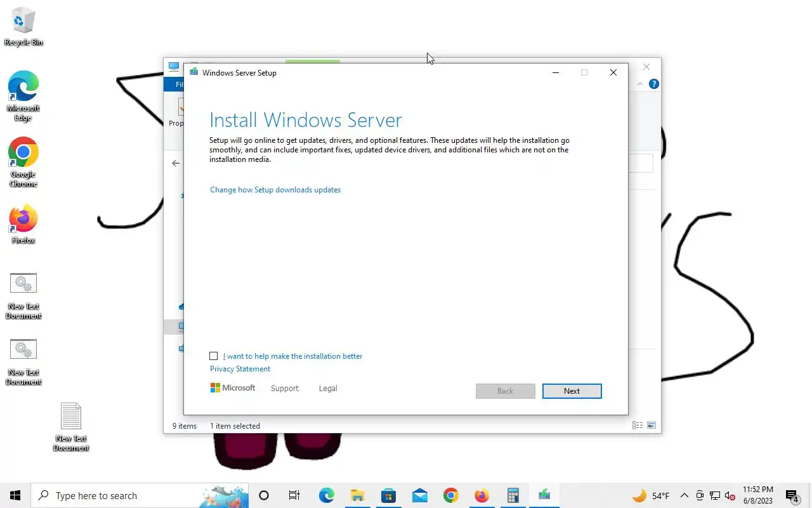Launch Firefox from the taskbar
Image resolution: width=812 pixels, height=508 pixels.
tap(481, 495)
